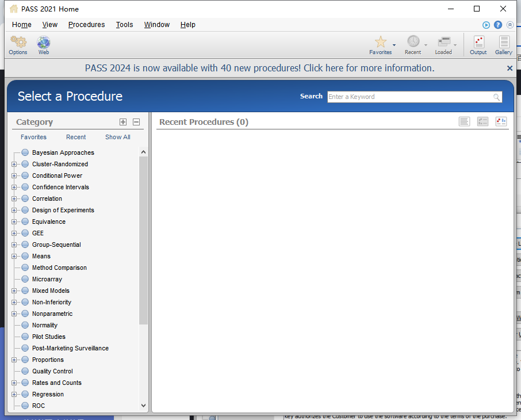The width and height of the screenshot is (521, 420).
Task: Expand all categories with the plus icon
Action: pos(123,122)
